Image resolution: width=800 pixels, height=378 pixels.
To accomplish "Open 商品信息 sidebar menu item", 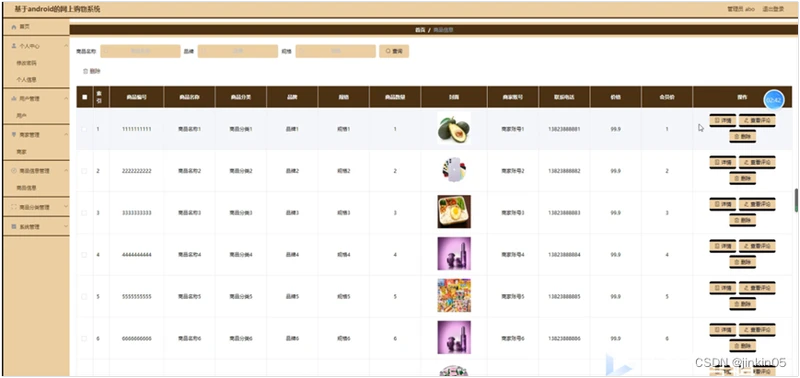I will click(x=27, y=188).
